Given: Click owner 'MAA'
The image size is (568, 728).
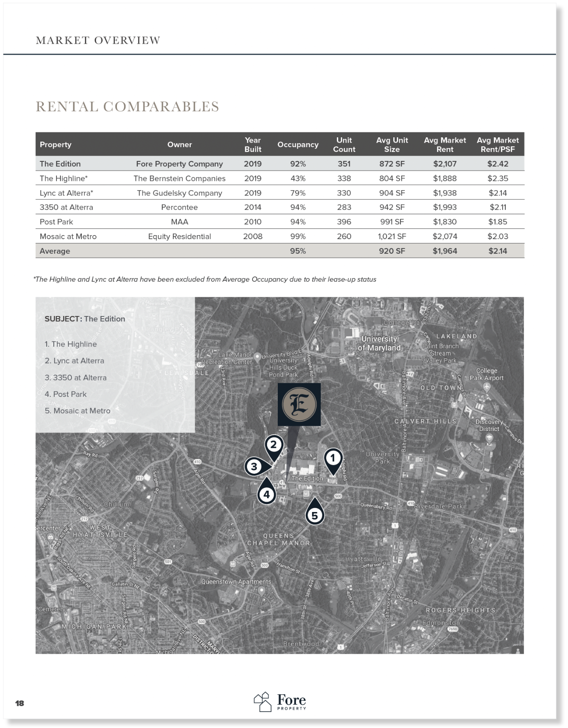Looking at the screenshot, I should click(x=180, y=222).
